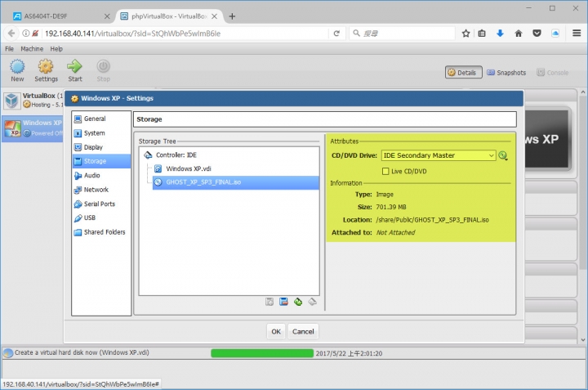Select Controller: IDE in storage tree
The height and width of the screenshot is (390, 588).
pyautogui.click(x=229, y=155)
